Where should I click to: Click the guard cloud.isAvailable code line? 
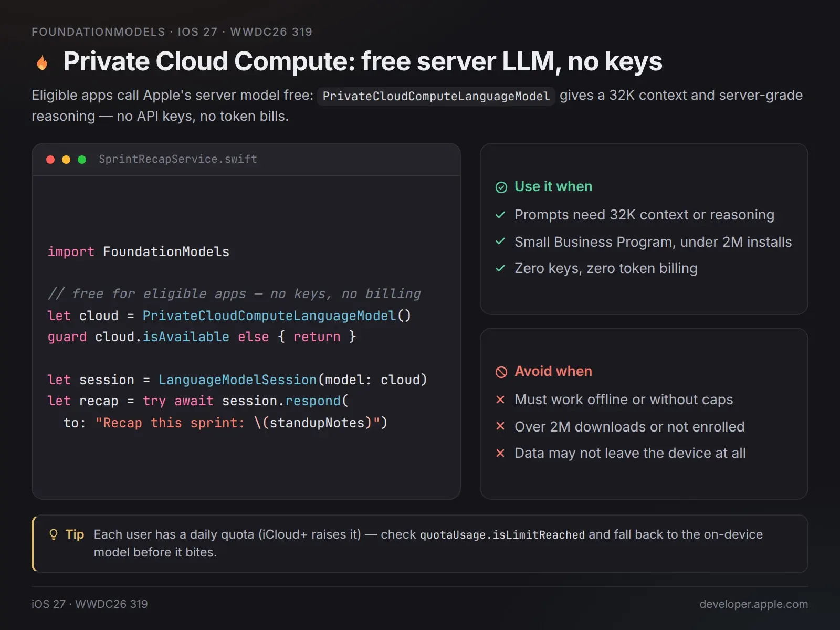[x=202, y=337]
